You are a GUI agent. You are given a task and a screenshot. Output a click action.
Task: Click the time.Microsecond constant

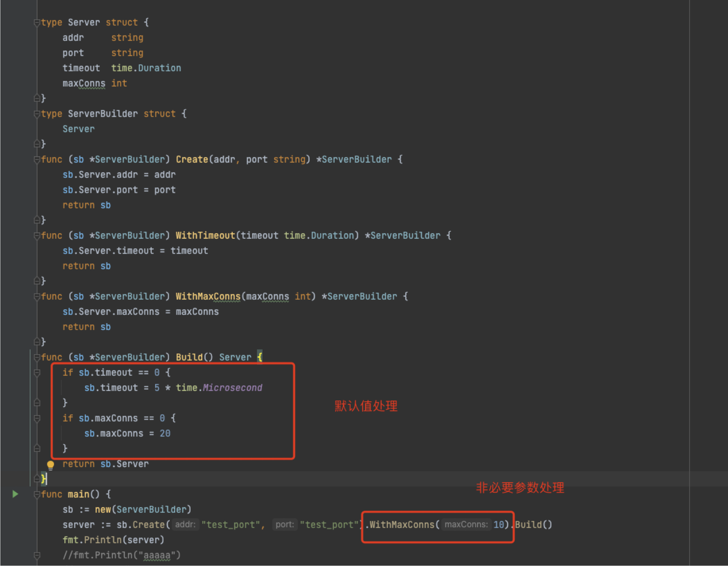point(232,388)
